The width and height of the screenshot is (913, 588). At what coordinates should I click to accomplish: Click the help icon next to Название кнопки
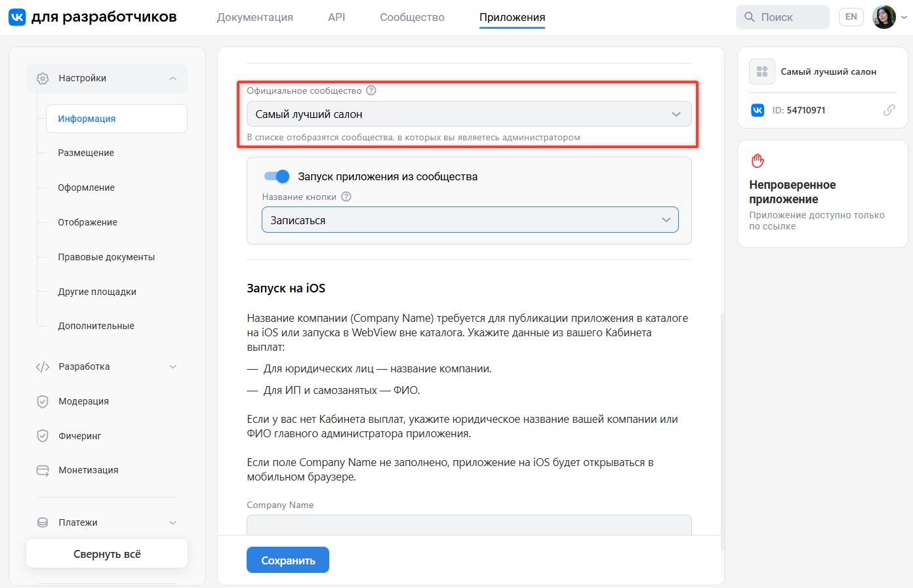point(346,197)
